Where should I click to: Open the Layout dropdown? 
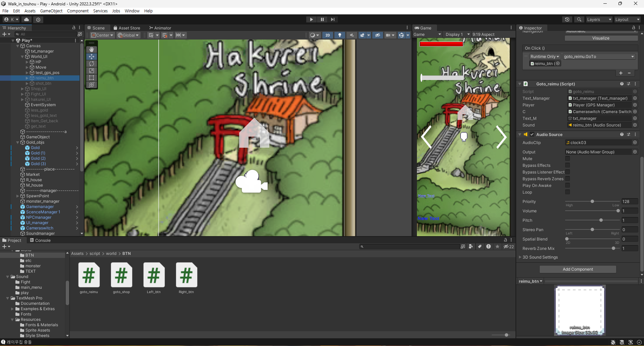coord(627,19)
